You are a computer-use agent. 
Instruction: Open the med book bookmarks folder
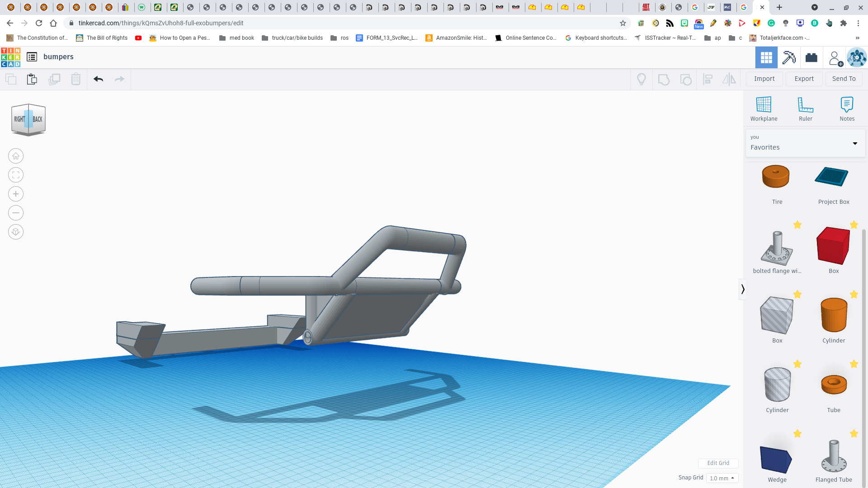236,38
